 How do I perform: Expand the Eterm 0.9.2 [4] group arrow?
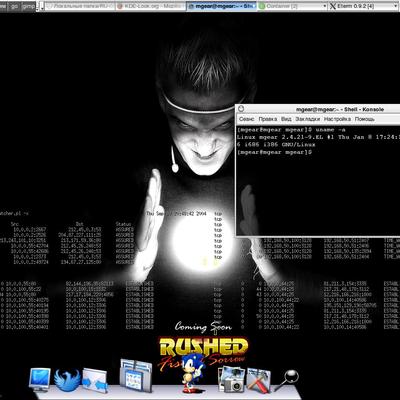(397, 6)
